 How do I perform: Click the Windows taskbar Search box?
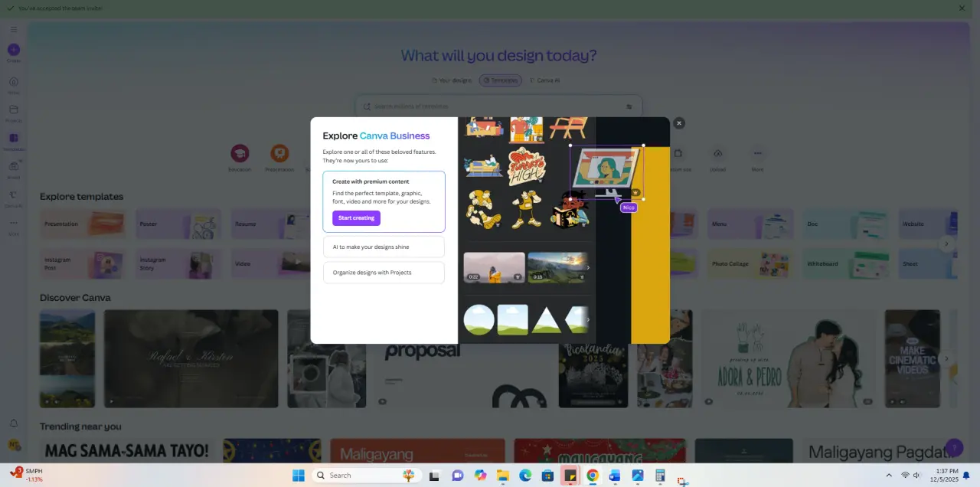click(x=367, y=476)
